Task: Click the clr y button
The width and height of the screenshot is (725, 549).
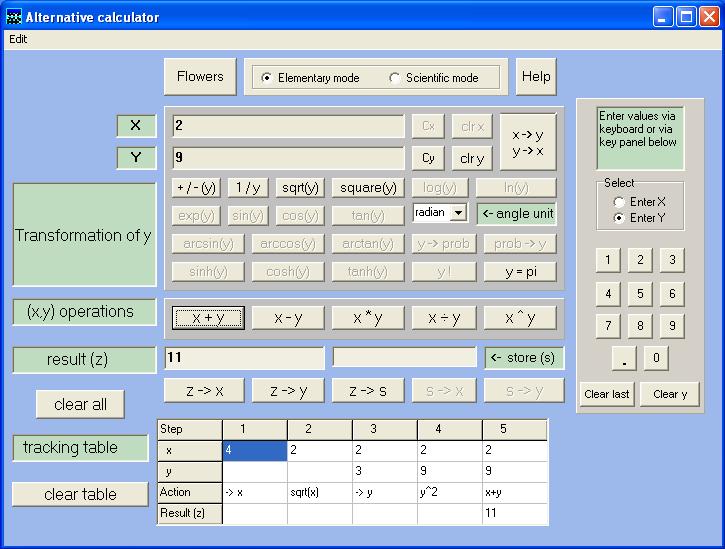Action: (472, 158)
